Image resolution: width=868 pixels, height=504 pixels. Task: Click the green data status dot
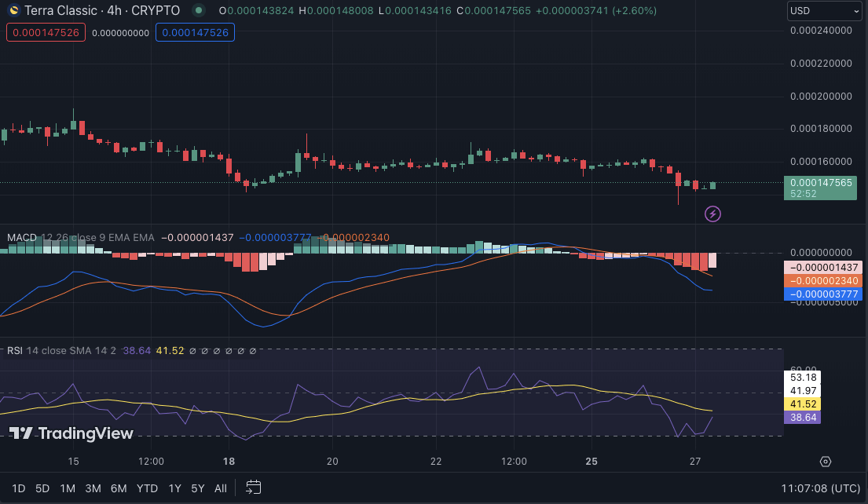[199, 11]
